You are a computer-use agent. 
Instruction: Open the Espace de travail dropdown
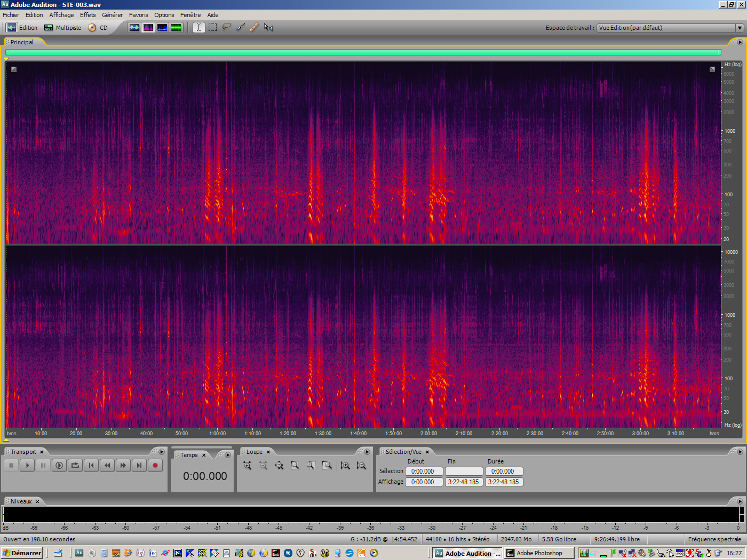[x=739, y=28]
